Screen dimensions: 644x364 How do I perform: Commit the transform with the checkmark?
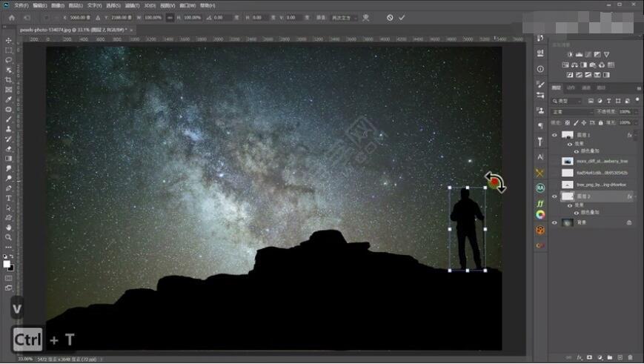coord(402,17)
